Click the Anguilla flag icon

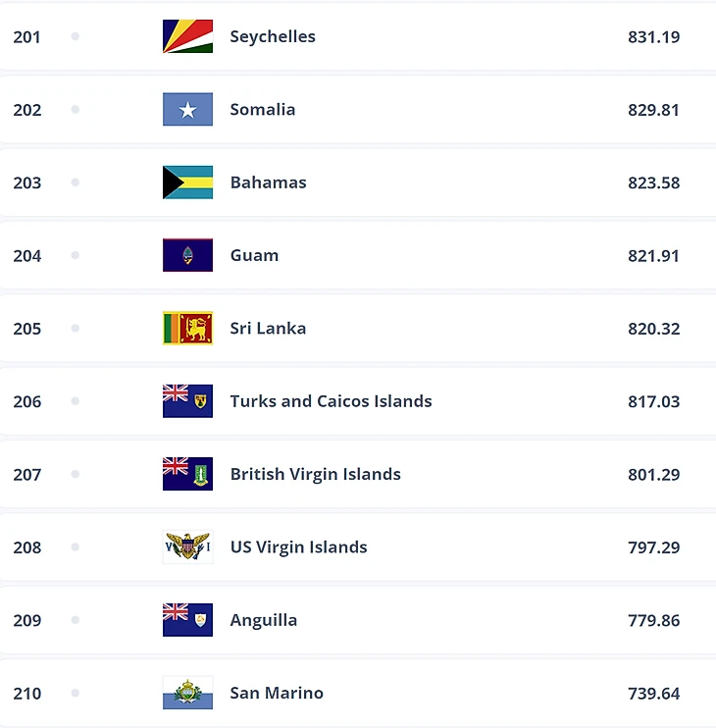tap(187, 620)
